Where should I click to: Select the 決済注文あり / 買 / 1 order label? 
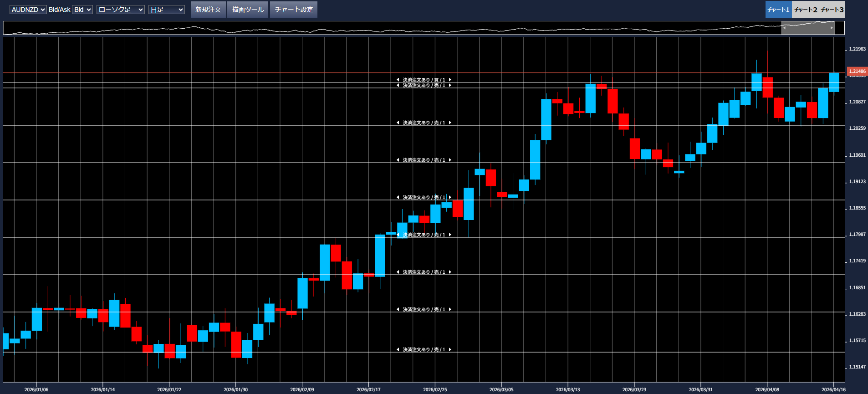(424, 80)
